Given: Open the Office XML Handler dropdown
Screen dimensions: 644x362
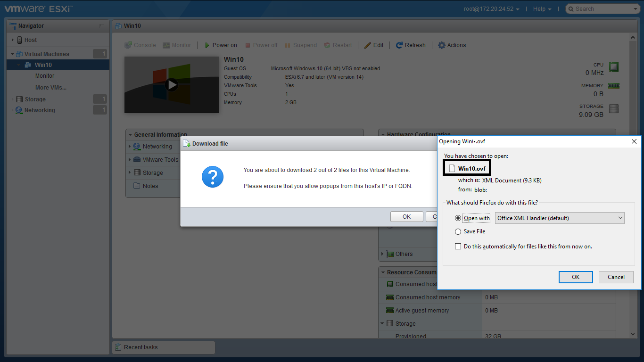Looking at the screenshot, I should [560, 218].
